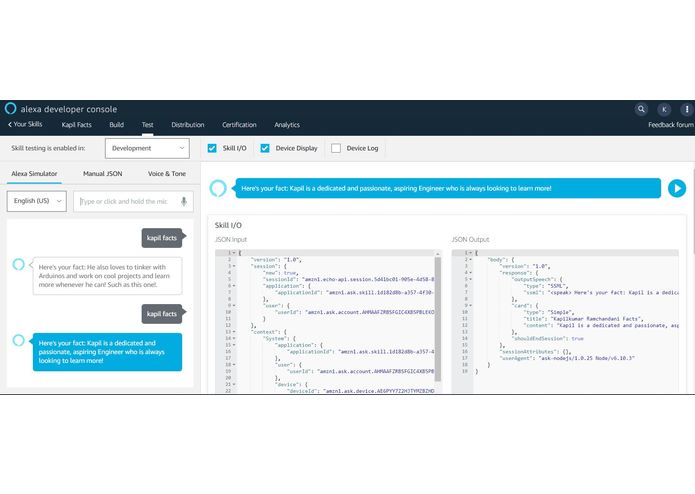Screen dimensions: 695x494
Task: Collapse JSON Input line 1 fold arrow
Action: (234, 253)
